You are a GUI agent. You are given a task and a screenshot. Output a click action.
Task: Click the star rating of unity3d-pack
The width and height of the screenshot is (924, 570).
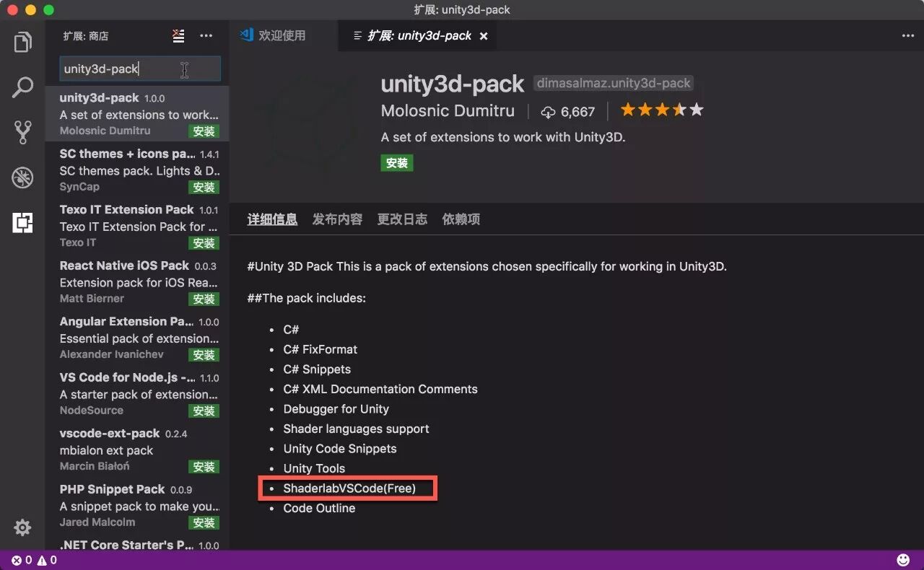tap(661, 110)
